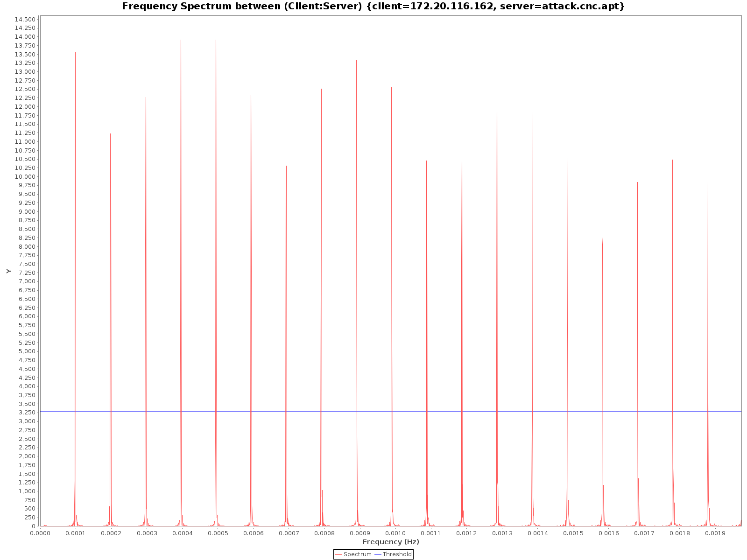
Task: Click the horizontal threshold line
Action: click(x=391, y=411)
